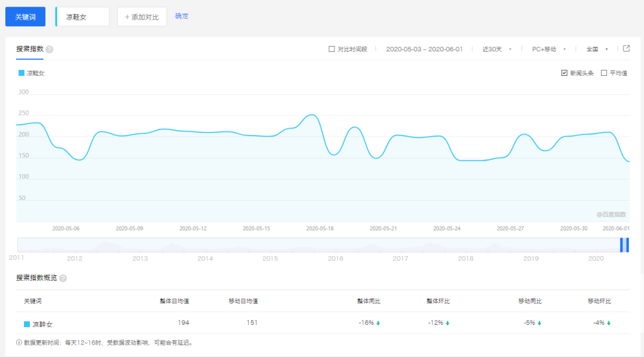Expand the 近30天 dropdown
The image size is (644, 357).
pyautogui.click(x=497, y=49)
